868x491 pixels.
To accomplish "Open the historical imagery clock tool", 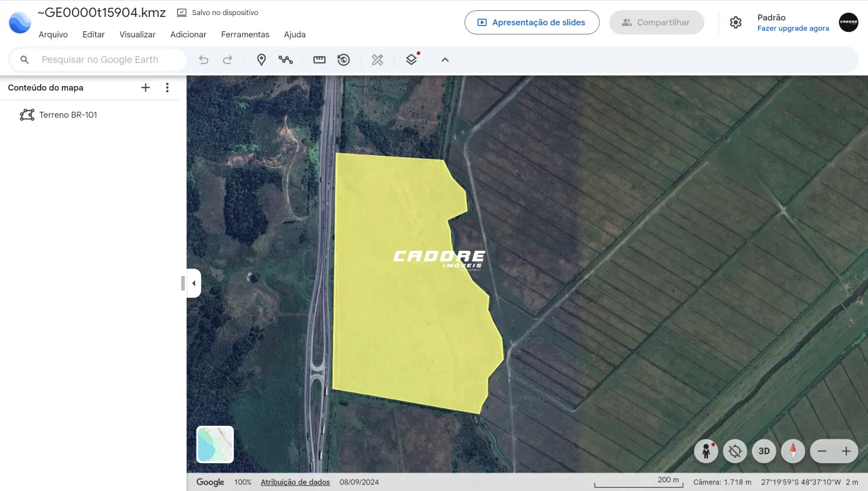I will pyautogui.click(x=344, y=60).
